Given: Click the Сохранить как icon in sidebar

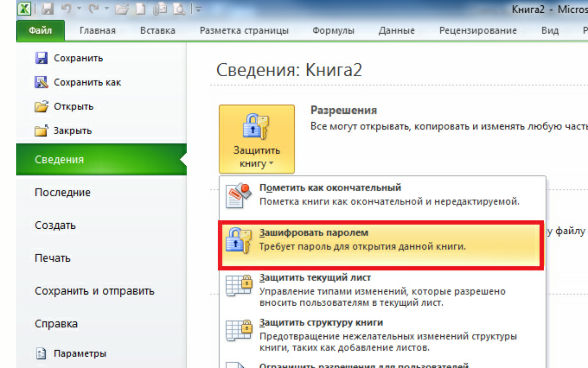Looking at the screenshot, I should pyautogui.click(x=42, y=82).
